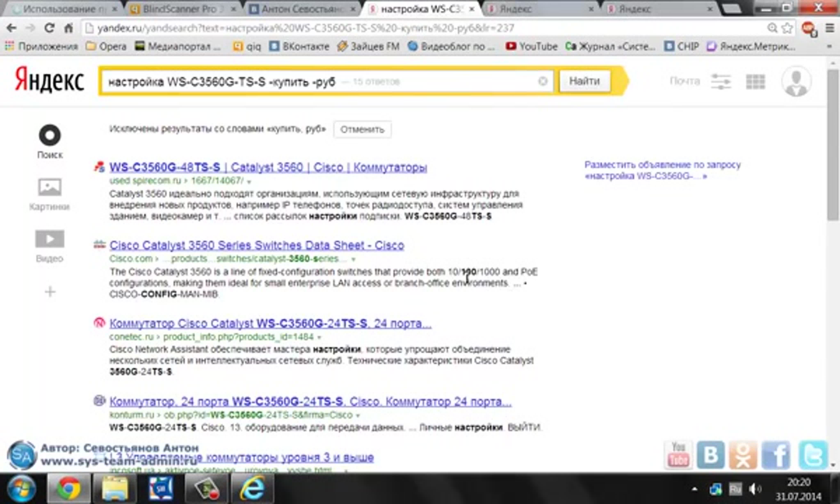Click Разместить объявление по запросу link

(662, 170)
